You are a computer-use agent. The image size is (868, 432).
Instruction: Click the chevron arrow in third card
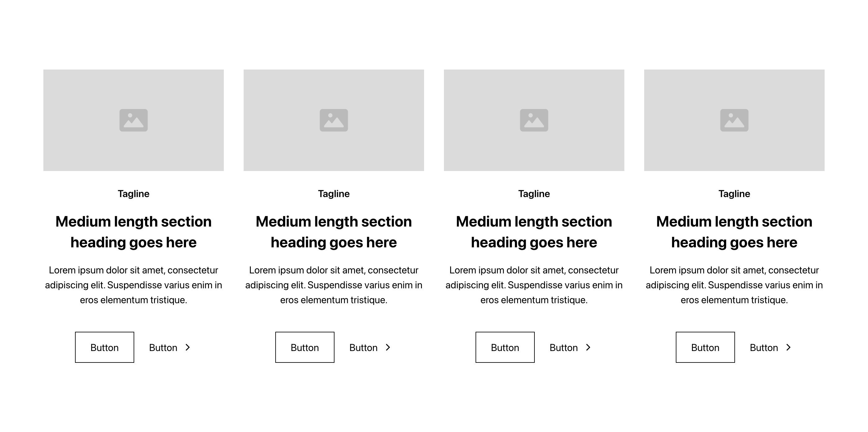click(588, 347)
